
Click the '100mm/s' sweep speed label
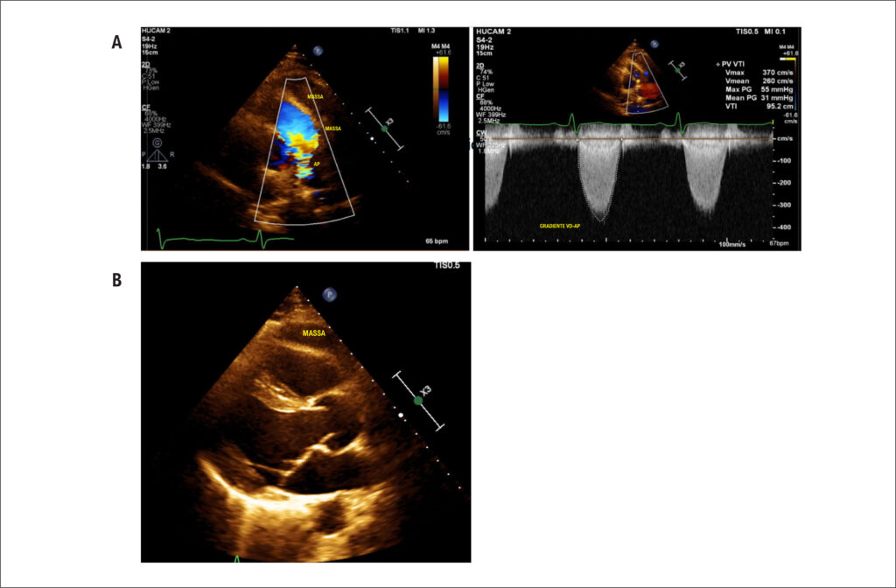coord(732,243)
